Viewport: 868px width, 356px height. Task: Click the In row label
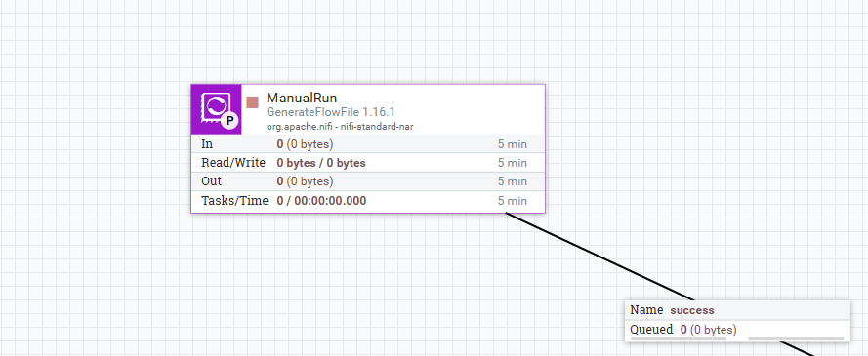(207, 144)
